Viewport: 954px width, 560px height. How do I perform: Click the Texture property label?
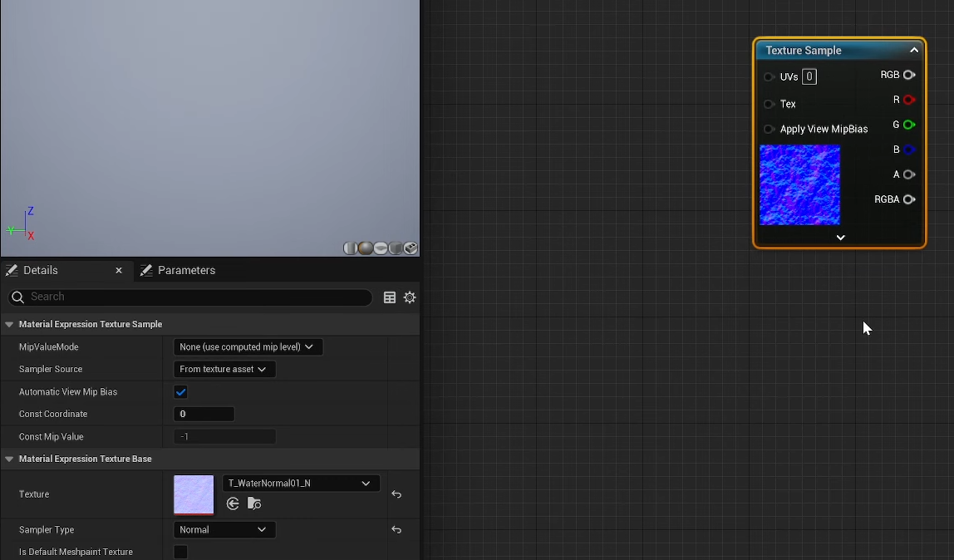tap(34, 494)
